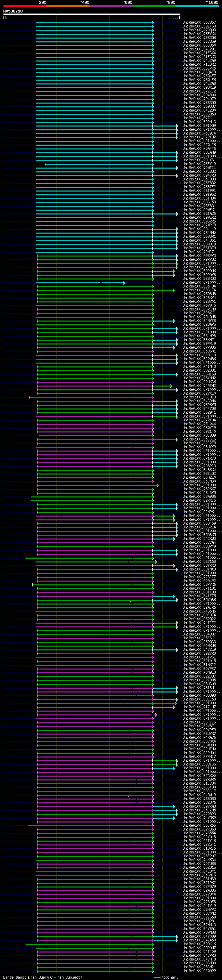Click the green ~80% scale segment
Screen dimensions: 222x980
[x=154, y=6]
